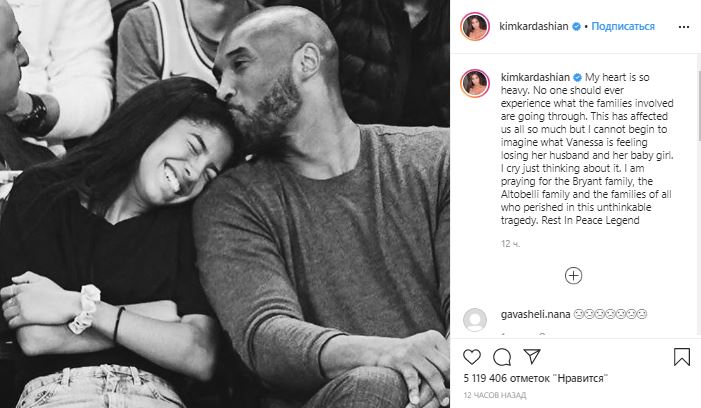Image resolution: width=701 pixels, height=408 pixels.
Task: Open kimkardashian profile picture in the header
Action: pyautogui.click(x=475, y=27)
